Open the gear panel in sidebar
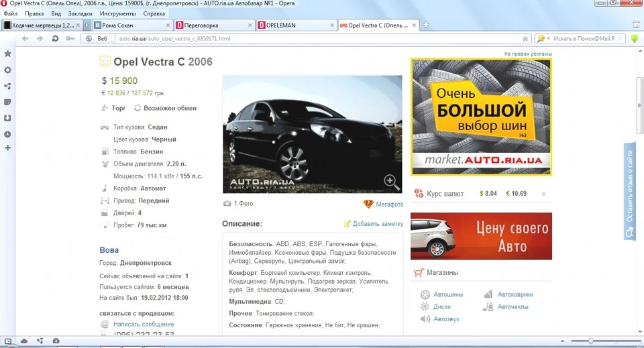 7,70
